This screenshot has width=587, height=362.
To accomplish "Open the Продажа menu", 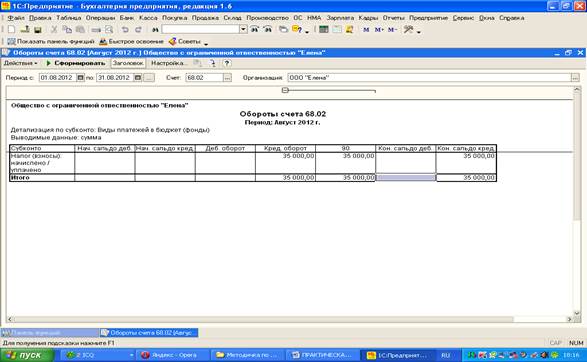I will coord(205,18).
